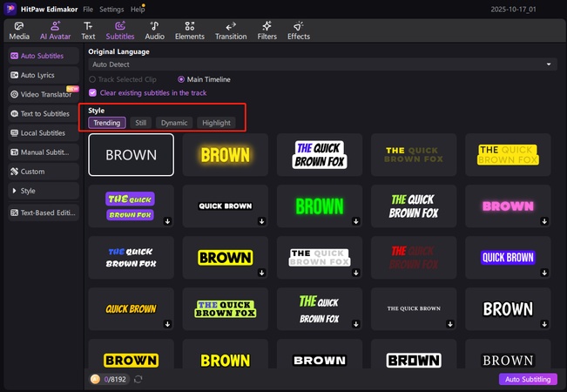The width and height of the screenshot is (567, 392).
Task: Open the Elements panel icon
Action: (189, 26)
